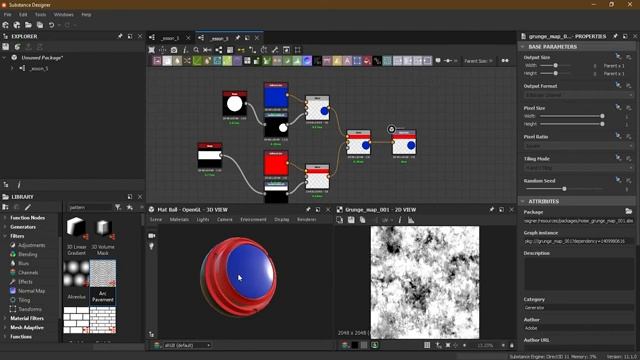Select the _rosso_5 graph in the Explorer
640x360 pixels.
38,69
